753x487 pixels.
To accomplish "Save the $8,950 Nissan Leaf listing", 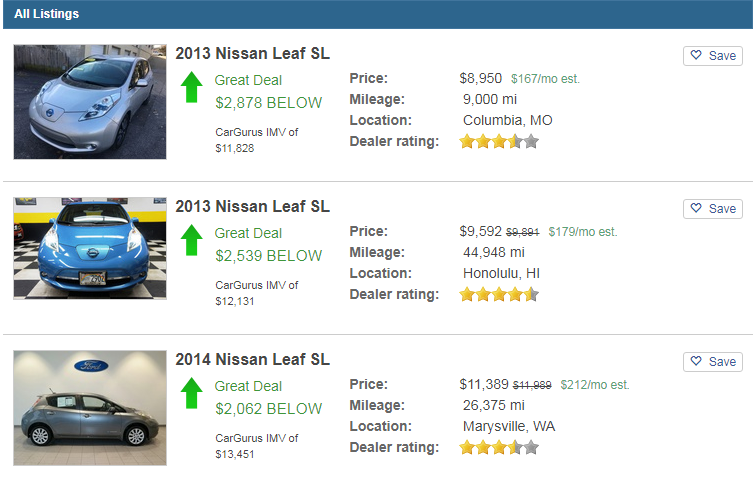I will click(x=712, y=56).
